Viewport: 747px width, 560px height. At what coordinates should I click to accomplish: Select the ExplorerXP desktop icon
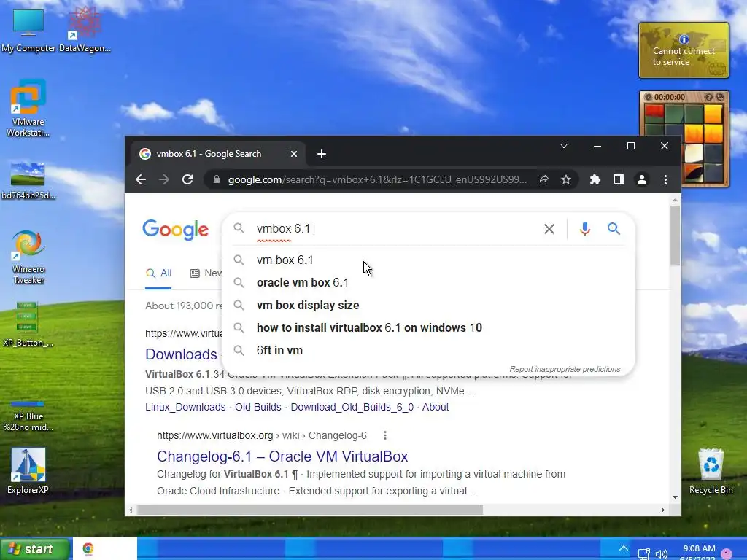[x=28, y=472]
